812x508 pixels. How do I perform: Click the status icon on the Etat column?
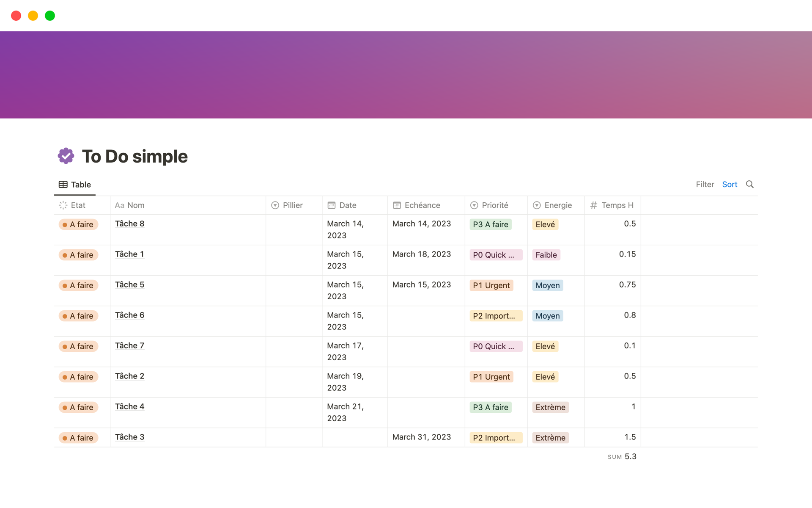tap(63, 205)
